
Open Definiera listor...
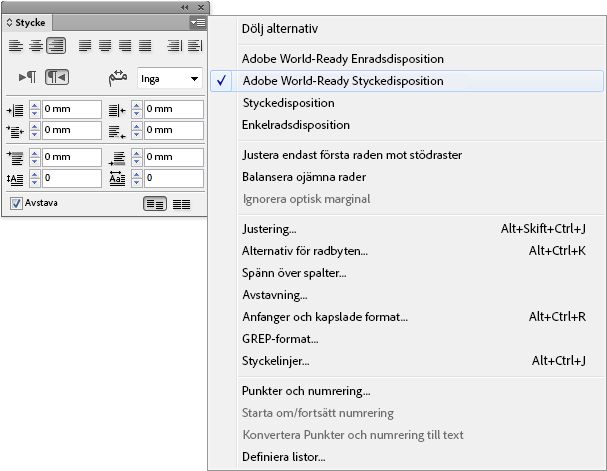pyautogui.click(x=420, y=457)
